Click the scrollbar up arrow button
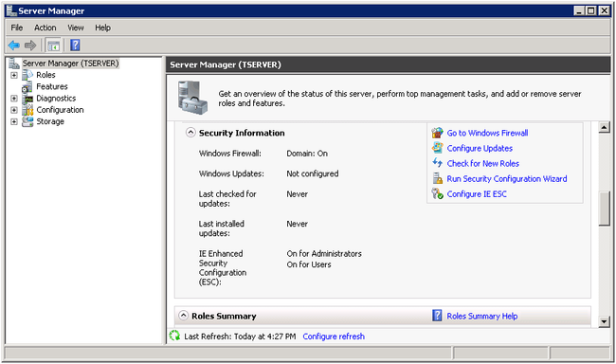 (604, 127)
